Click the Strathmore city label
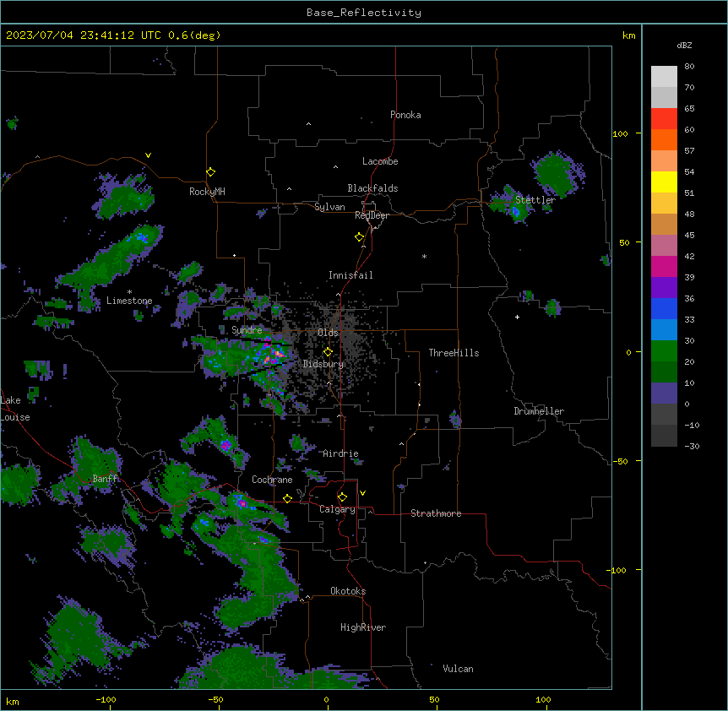Screen dimensions: 728x711 coord(436,513)
